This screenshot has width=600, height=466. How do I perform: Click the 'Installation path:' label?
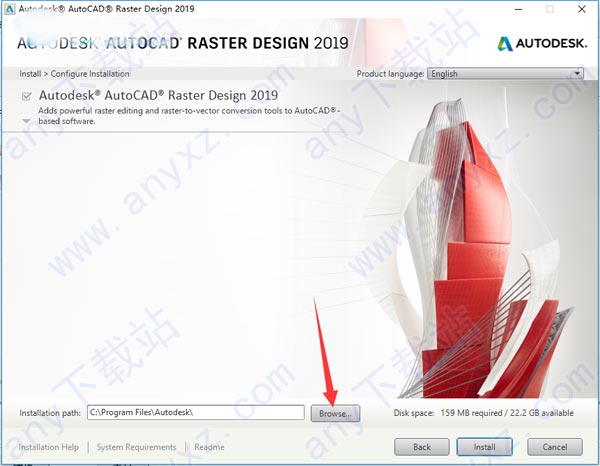pyautogui.click(x=50, y=413)
